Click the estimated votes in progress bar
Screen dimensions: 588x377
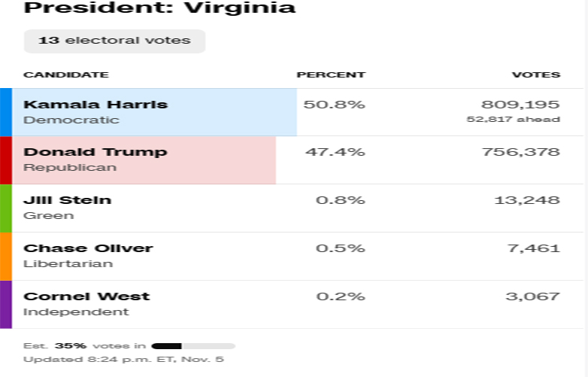point(193,346)
